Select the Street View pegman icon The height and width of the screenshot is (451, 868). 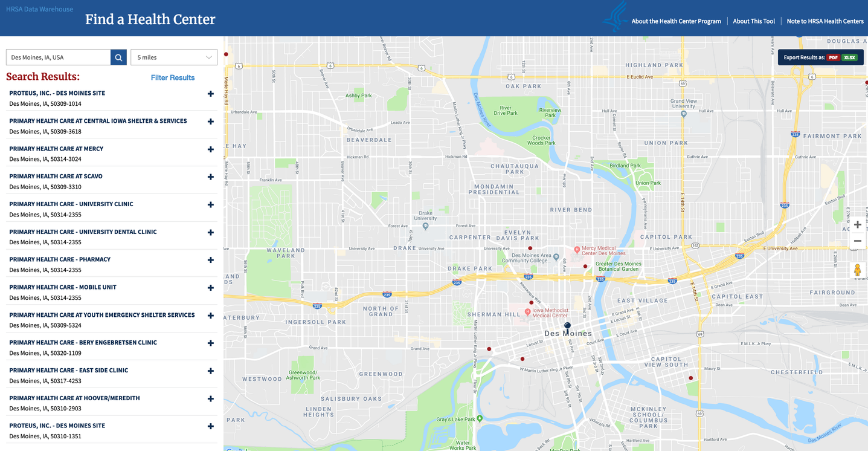point(857,270)
